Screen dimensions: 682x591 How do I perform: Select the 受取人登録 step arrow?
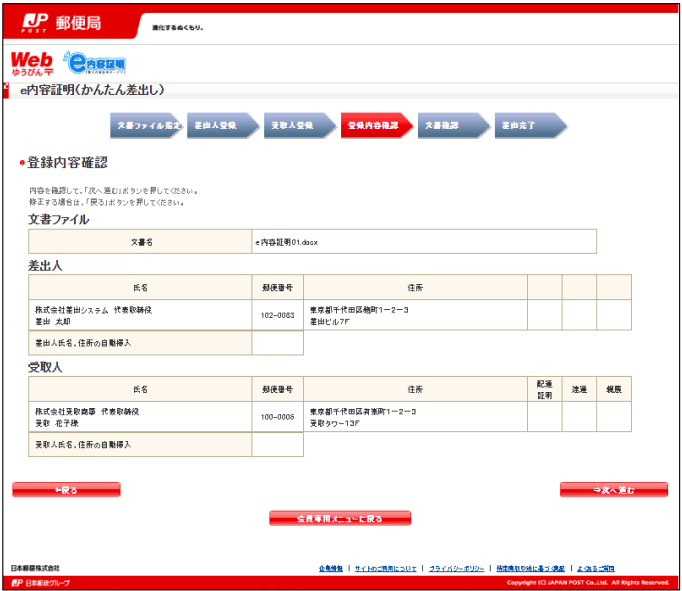(300, 125)
